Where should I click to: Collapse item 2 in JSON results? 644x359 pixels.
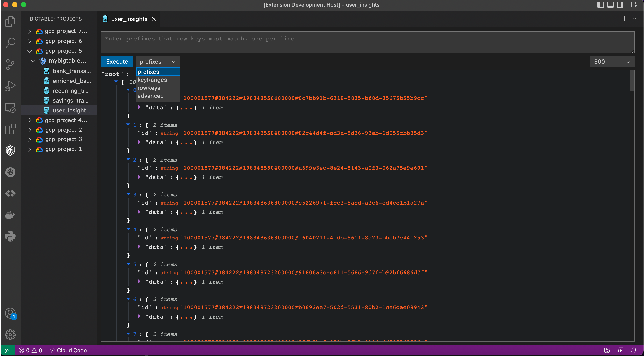[128, 160]
